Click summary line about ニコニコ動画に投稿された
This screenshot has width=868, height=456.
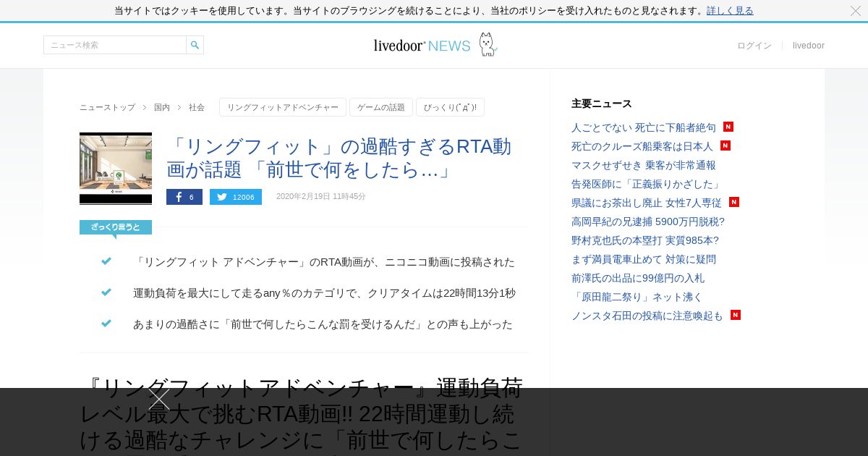[324, 262]
